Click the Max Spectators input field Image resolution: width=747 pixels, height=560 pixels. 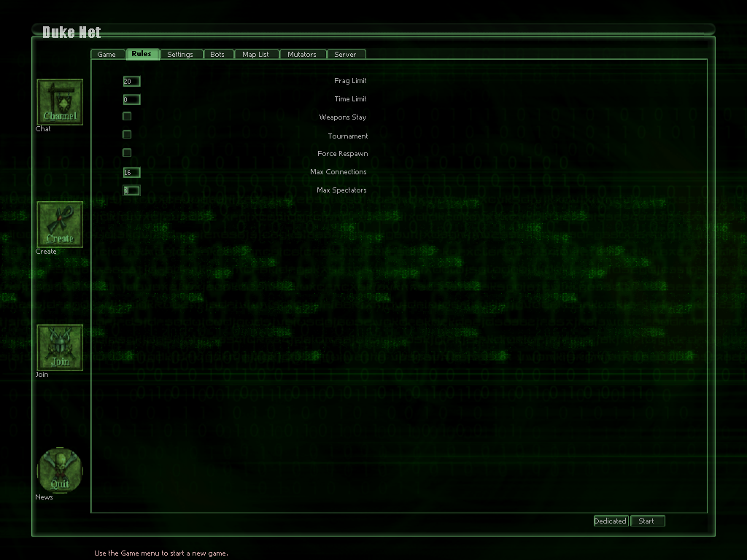(x=131, y=190)
